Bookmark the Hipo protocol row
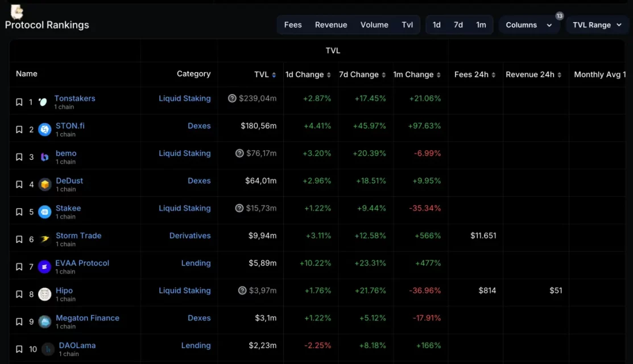Viewport: 633px width, 364px height. pyautogui.click(x=19, y=294)
